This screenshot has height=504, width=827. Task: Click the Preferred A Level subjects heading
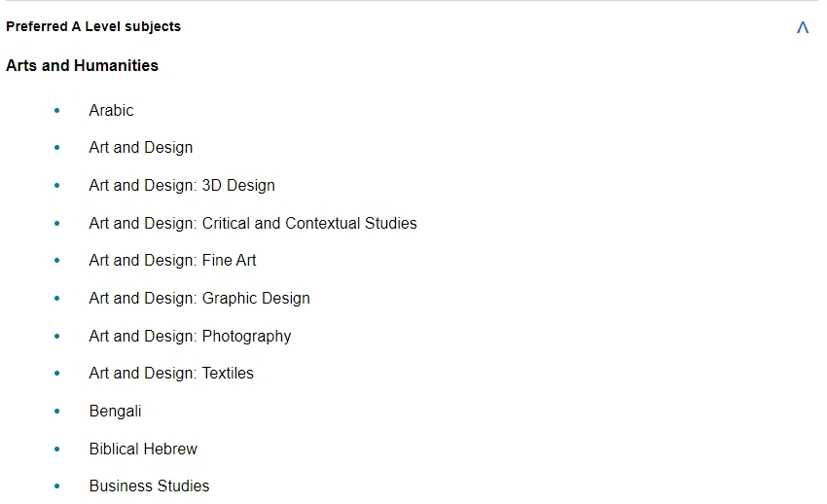(x=93, y=26)
